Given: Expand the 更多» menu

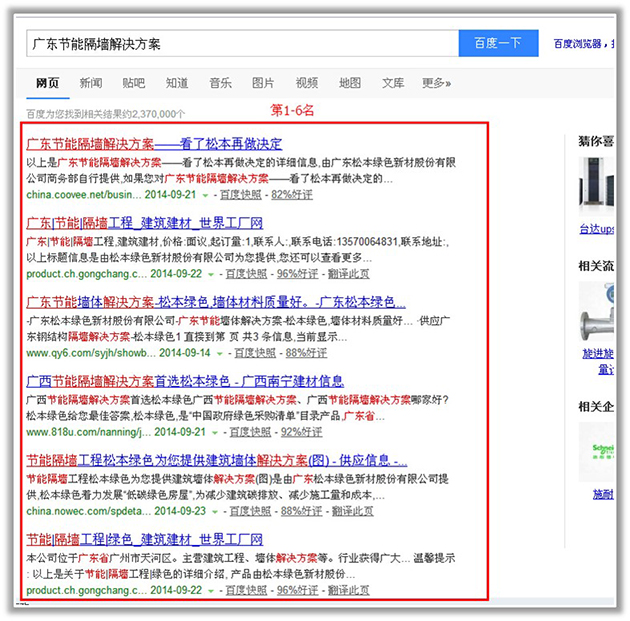Looking at the screenshot, I should pyautogui.click(x=436, y=83).
